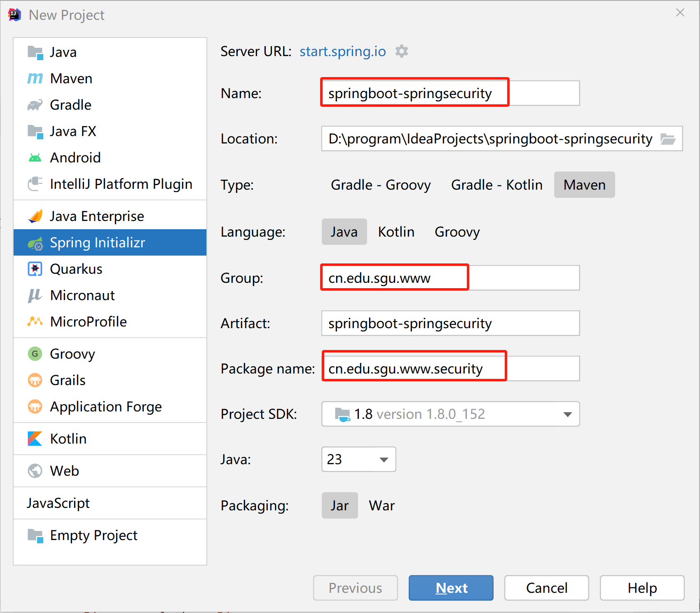This screenshot has width=700, height=613.
Task: Click the Java FX folder icon
Action: coord(35,132)
